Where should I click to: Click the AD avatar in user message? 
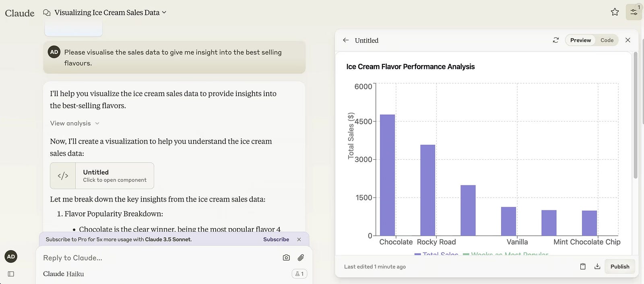pos(54,52)
